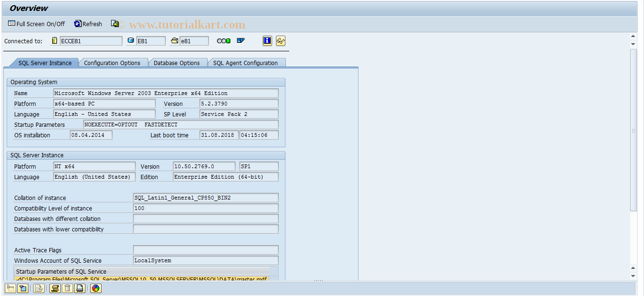This screenshot has width=644, height=296.
Task: Click the SQL Server language English (United States) field
Action: tap(94, 177)
